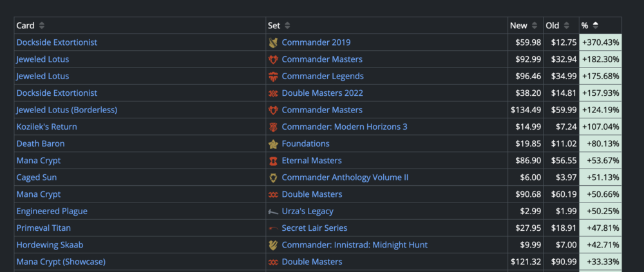The height and width of the screenshot is (272, 644).
Task: Open Commander: Modern Horizons 3 set link
Action: [344, 127]
